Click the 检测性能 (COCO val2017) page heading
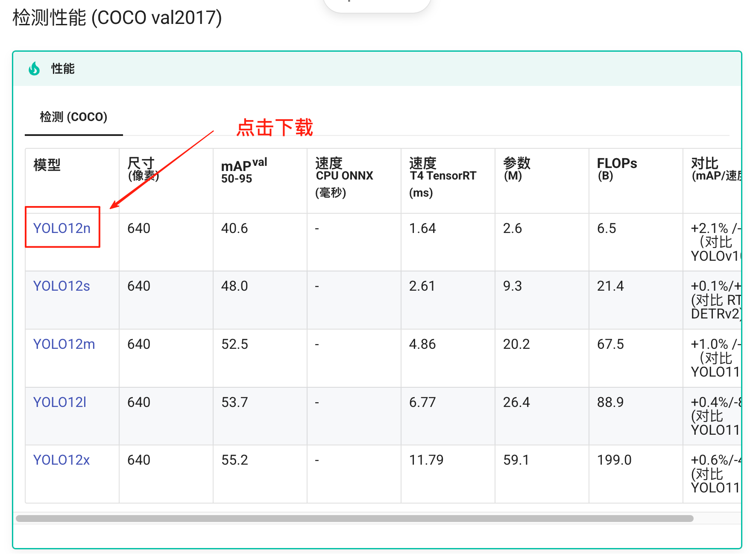 (117, 18)
